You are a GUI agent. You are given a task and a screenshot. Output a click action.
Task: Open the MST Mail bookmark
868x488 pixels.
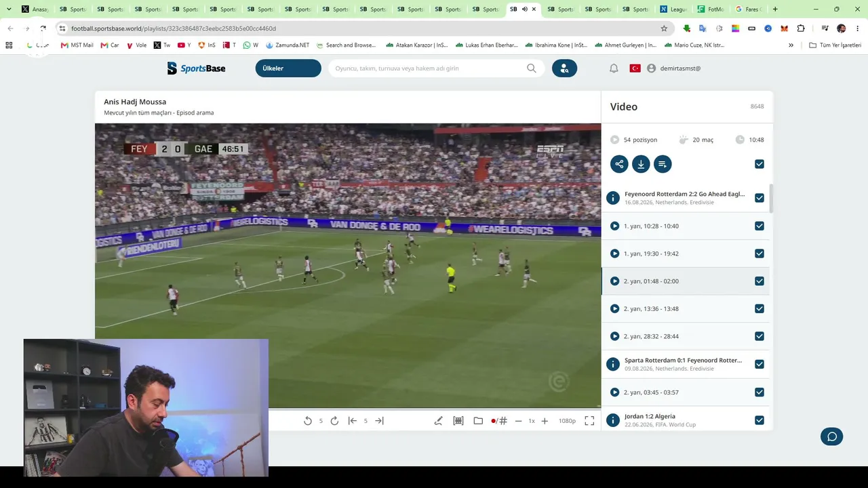coord(77,45)
